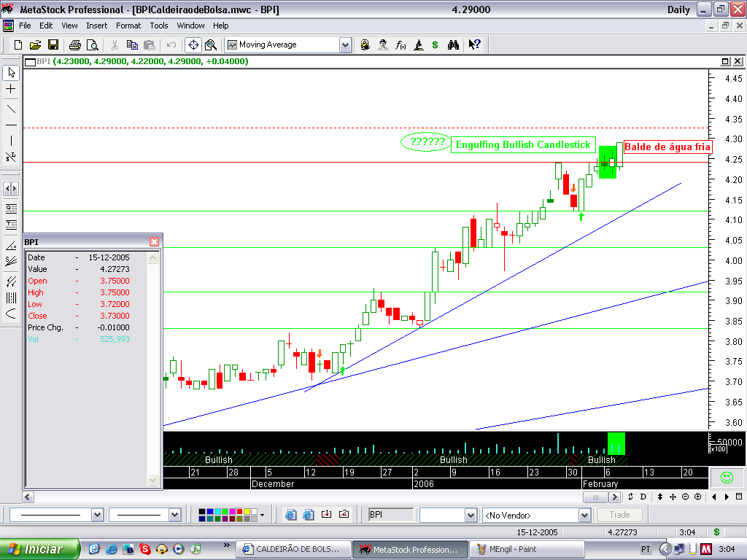Select the Cycle Lines tool
This screenshot has width=747, height=560.
[11, 297]
